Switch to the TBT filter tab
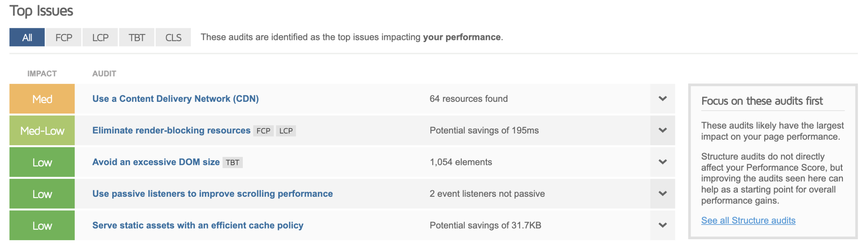Screen dimensions: 868x248 [x=137, y=37]
